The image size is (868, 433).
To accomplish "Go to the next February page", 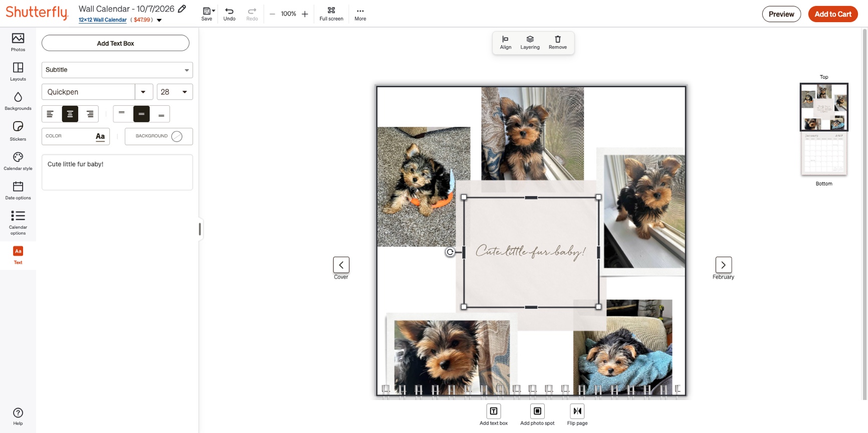I will (x=723, y=265).
